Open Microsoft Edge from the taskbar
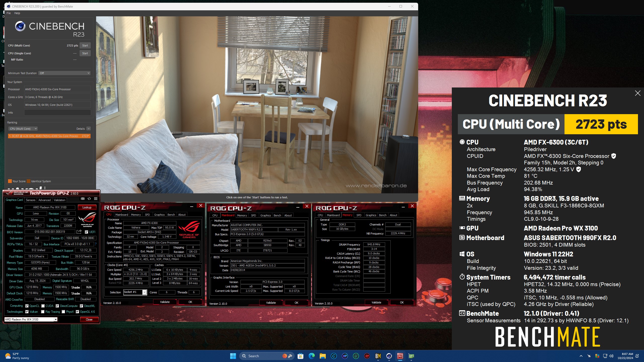Screen dimensions: 644x362 pos(311,356)
